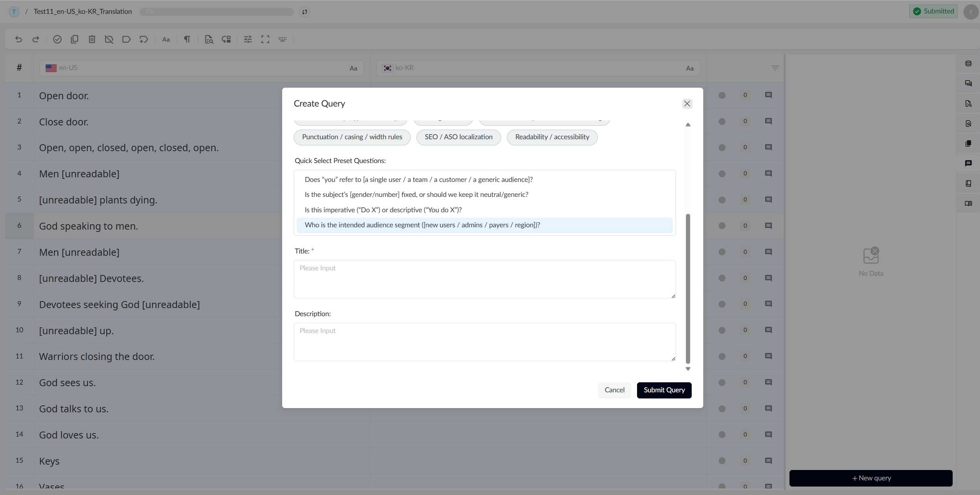This screenshot has height=495, width=980.
Task: Open the delete segment trash tool
Action: [x=92, y=39]
